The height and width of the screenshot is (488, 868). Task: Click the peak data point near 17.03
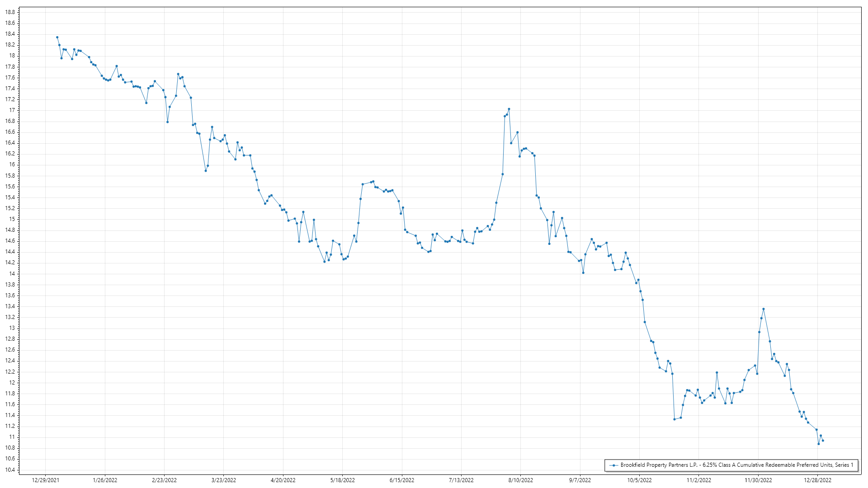coord(509,109)
